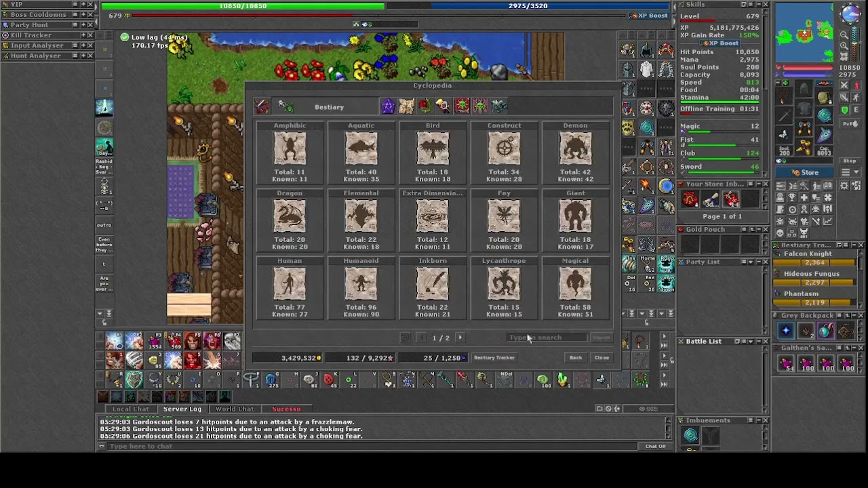Open the Lycanthrope creature category
The width and height of the screenshot is (868, 488).
click(504, 287)
